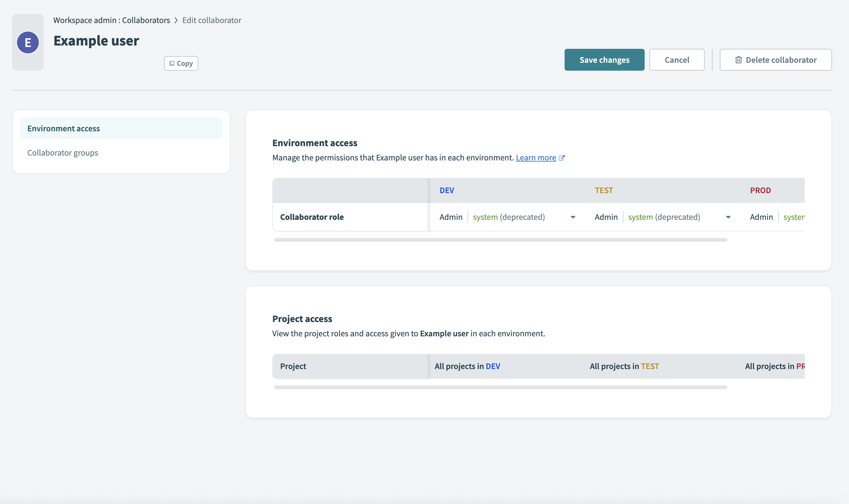The image size is (849, 504).
Task: Click Environment access table horizontal scrollbar
Action: coord(500,240)
